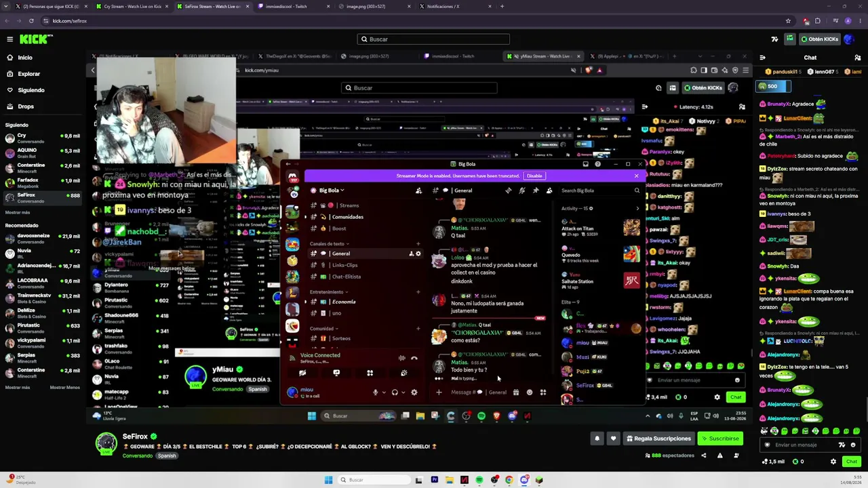868x488 pixels.
Task: Open the Minecraft icon in the taskbar
Action: point(539,480)
